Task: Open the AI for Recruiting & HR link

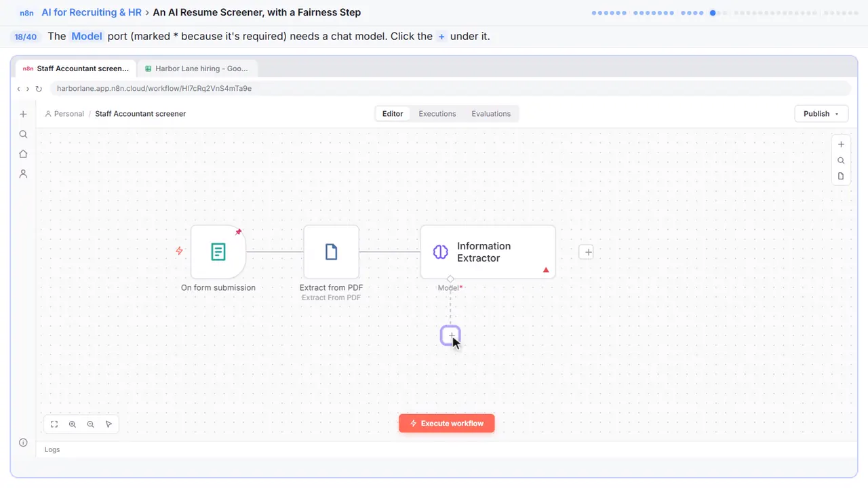Action: 92,12
